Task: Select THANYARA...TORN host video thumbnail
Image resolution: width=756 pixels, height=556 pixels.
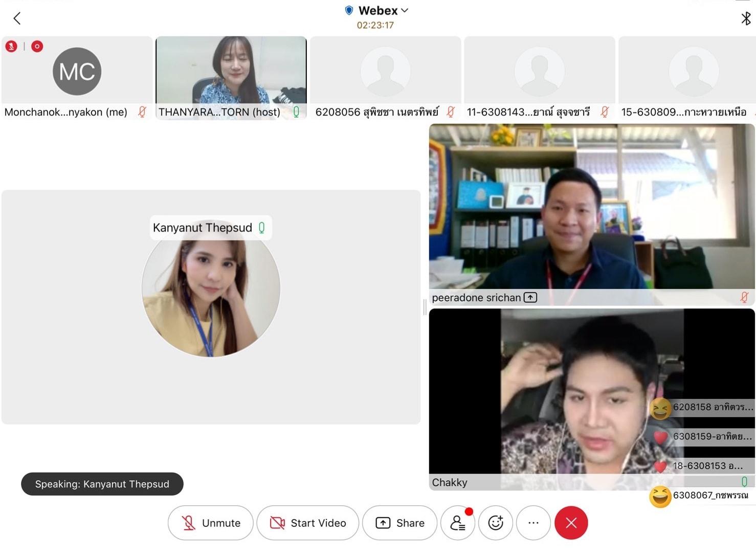Action: pyautogui.click(x=231, y=78)
